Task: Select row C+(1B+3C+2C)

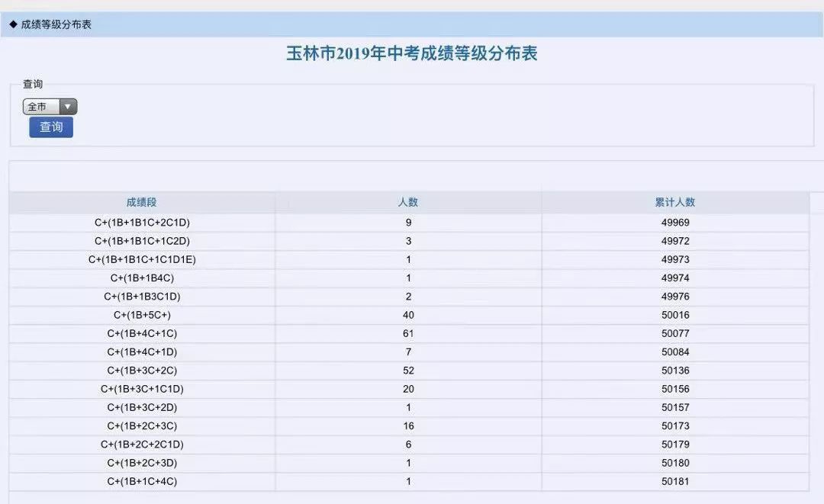Action: click(x=409, y=371)
